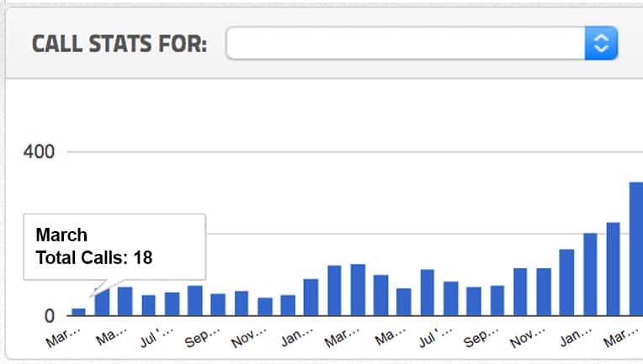Click the 400 value on the vertical axis
The width and height of the screenshot is (643, 364).
(39, 152)
